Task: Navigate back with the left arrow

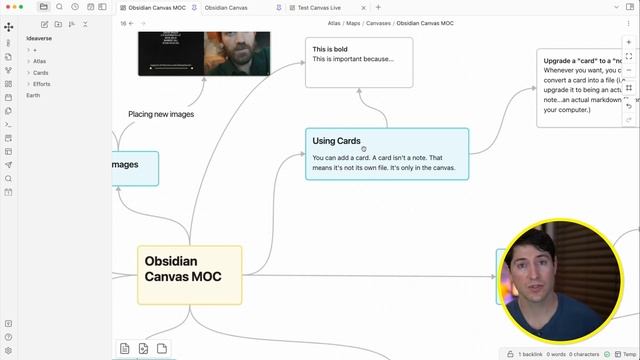Action: click(131, 23)
